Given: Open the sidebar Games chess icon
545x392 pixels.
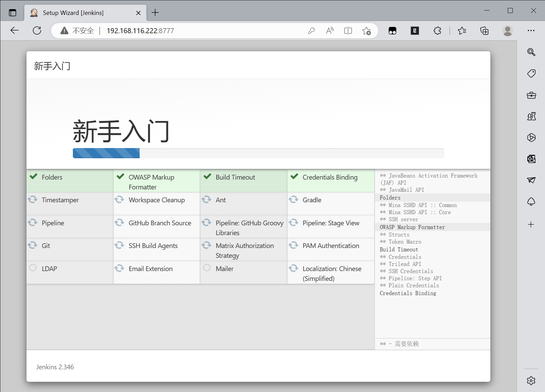Looking at the screenshot, I should [x=531, y=117].
